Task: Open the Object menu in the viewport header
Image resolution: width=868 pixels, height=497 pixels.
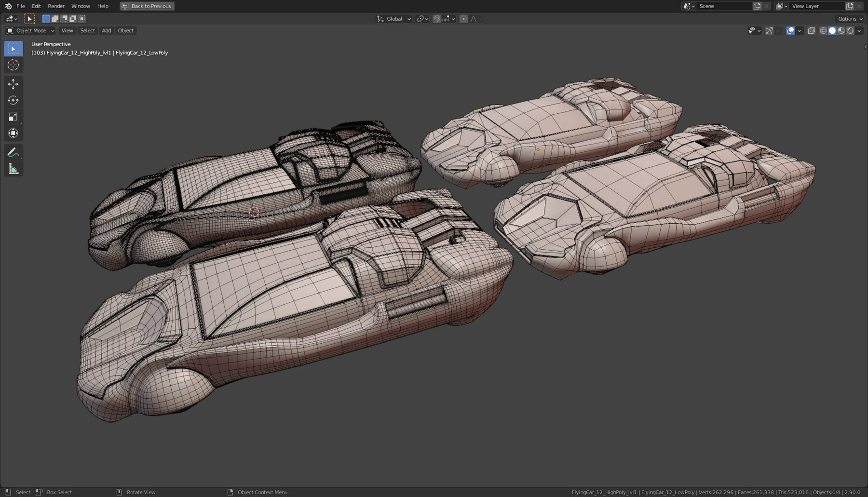Action: 126,30
